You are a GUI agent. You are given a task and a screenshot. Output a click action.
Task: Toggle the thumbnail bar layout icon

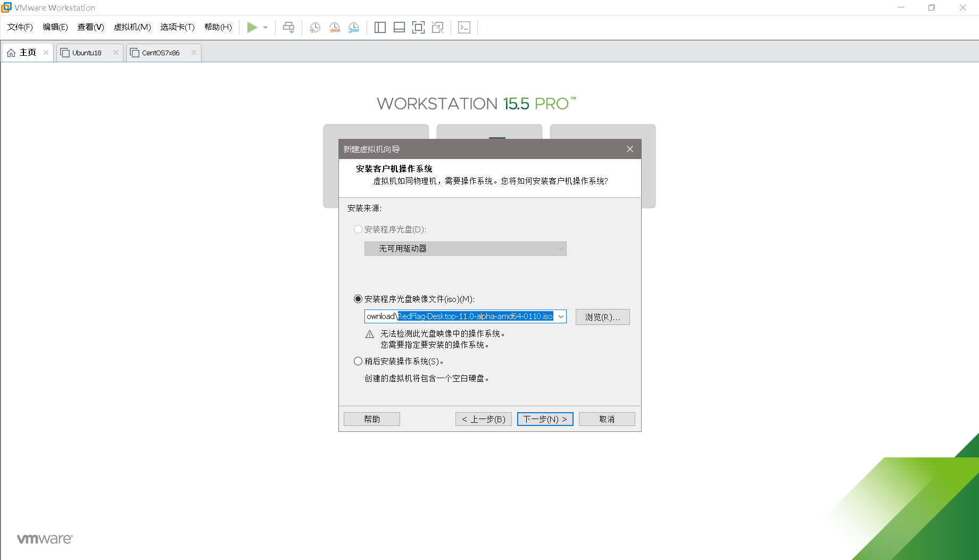[399, 28]
